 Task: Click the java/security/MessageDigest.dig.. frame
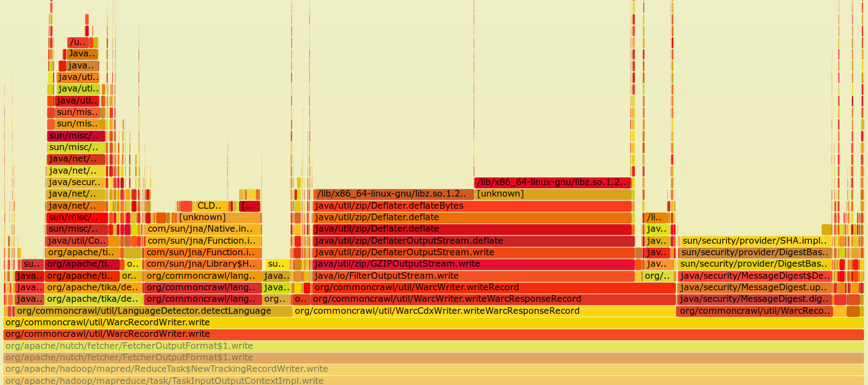point(755,299)
